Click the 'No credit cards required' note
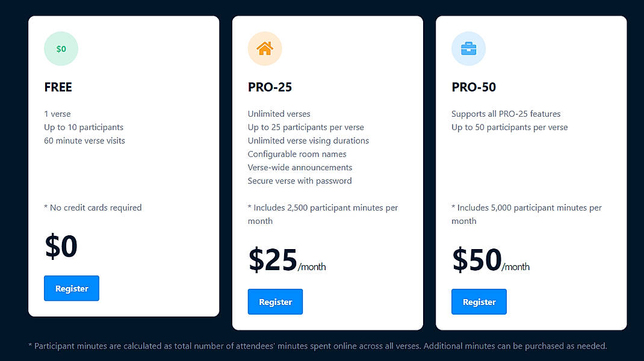This screenshot has width=644, height=361. (x=93, y=208)
